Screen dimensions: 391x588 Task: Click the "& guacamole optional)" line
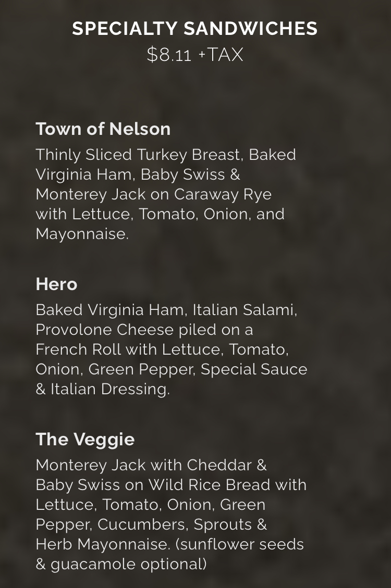tap(121, 564)
